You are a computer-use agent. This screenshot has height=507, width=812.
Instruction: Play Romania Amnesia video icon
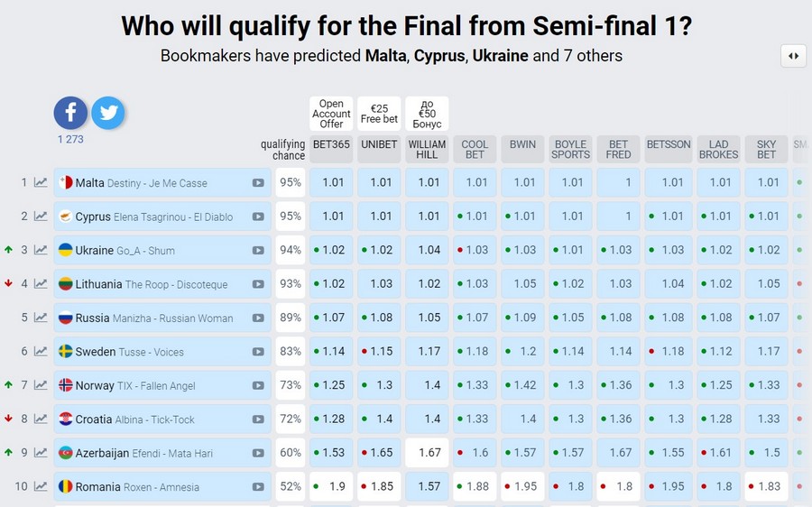[x=258, y=487]
